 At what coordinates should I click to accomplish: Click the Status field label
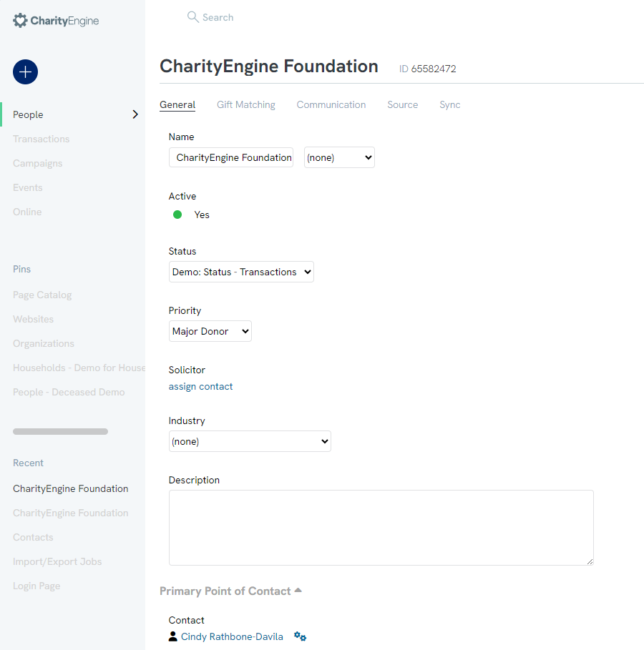182,251
